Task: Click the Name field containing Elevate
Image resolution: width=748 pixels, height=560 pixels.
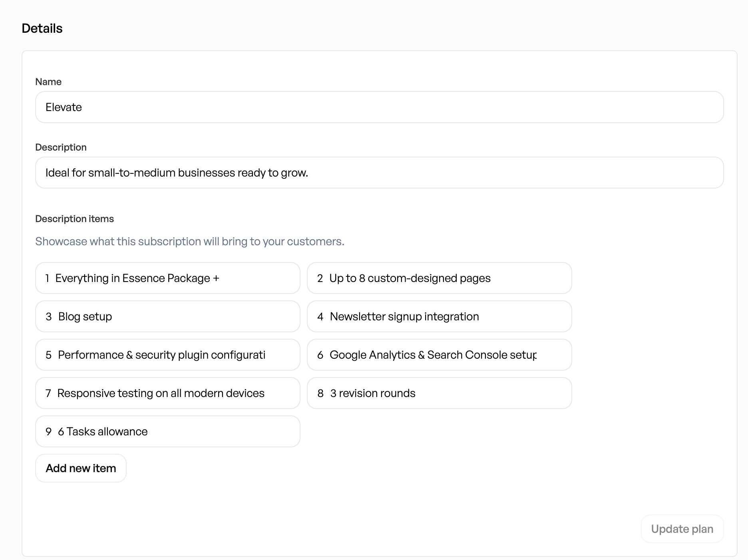Action: click(x=379, y=107)
